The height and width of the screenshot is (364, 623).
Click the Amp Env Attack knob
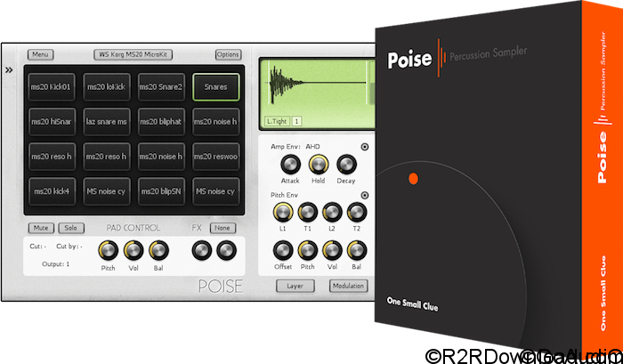tap(290, 164)
